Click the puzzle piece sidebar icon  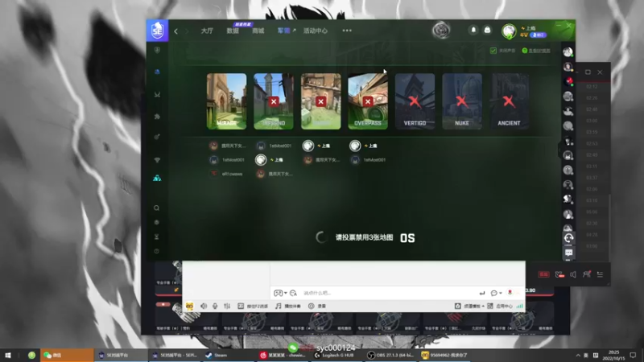click(x=157, y=117)
